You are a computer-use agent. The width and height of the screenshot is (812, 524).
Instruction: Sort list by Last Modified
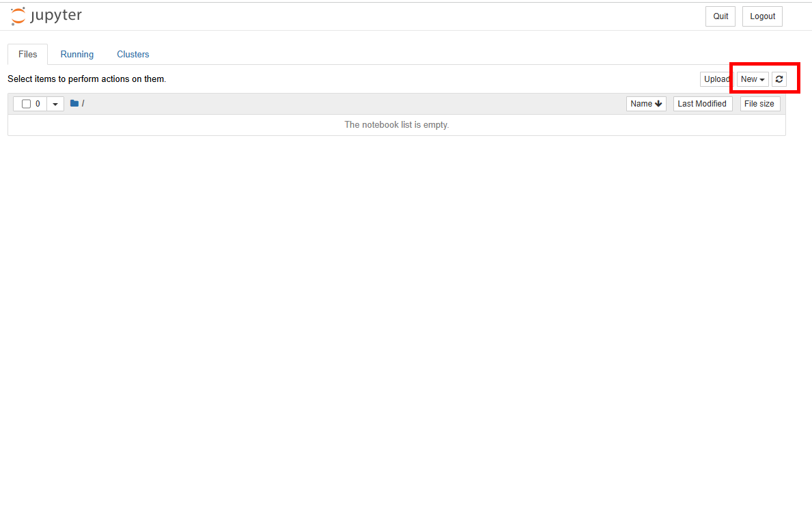click(703, 104)
